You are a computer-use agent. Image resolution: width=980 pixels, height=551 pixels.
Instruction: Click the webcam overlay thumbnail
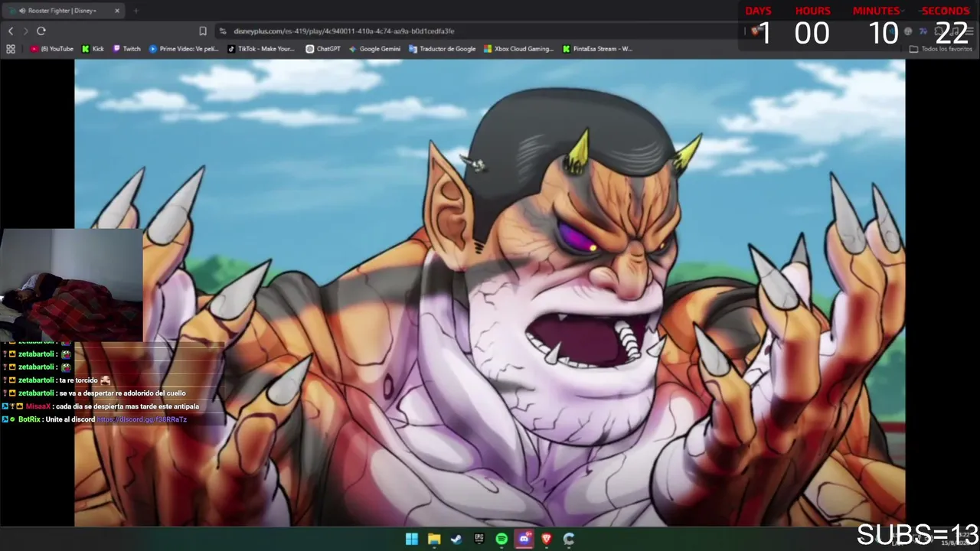pos(71,285)
